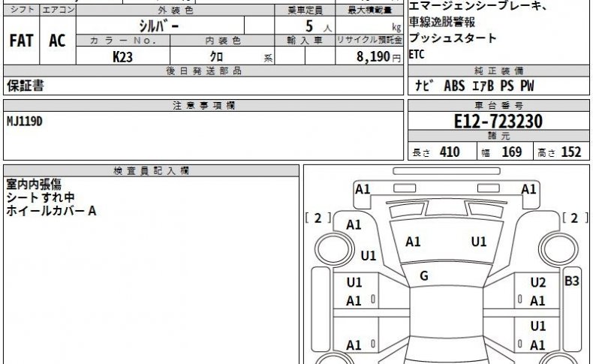The image size is (593, 364).
Task: Click the エマージェンシーブレーキ equipment line
Action: point(478,5)
